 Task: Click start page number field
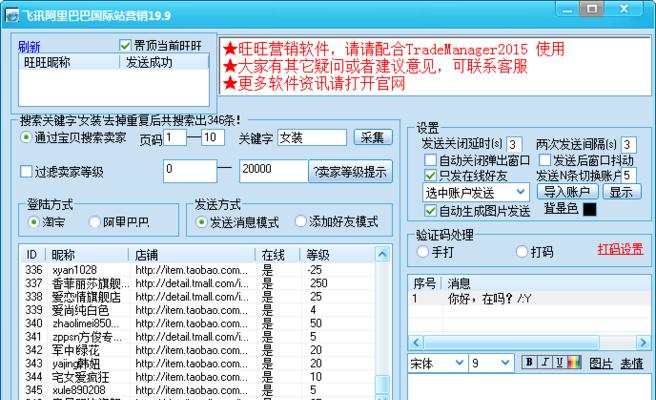[174, 138]
